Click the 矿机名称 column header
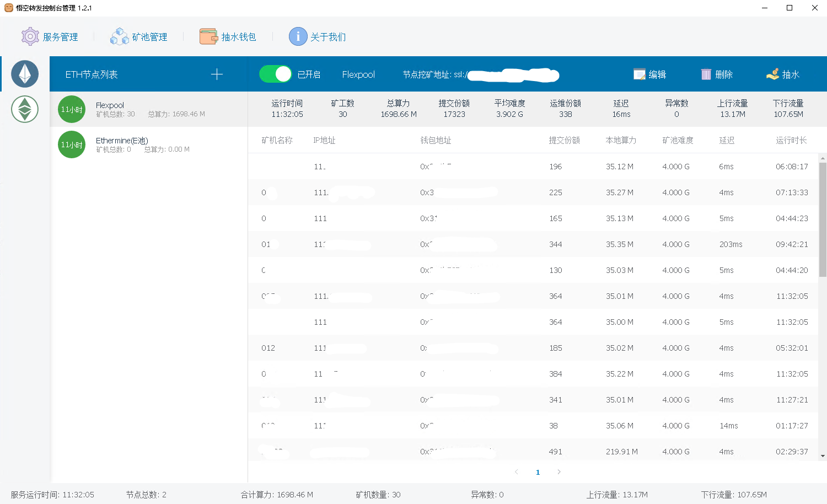 click(277, 141)
